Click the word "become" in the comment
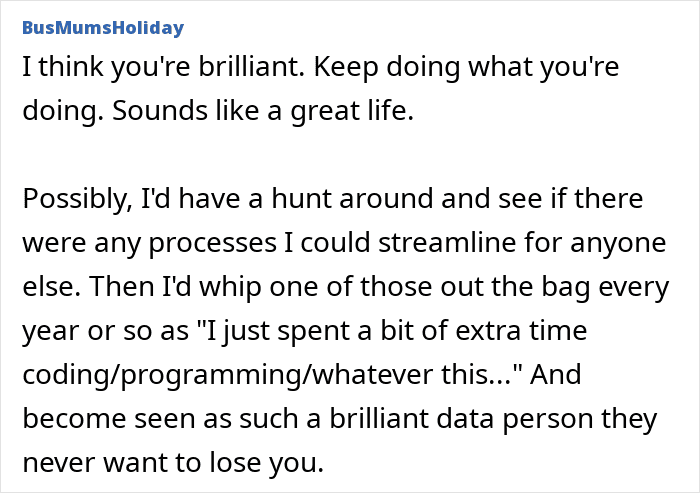 (75, 419)
